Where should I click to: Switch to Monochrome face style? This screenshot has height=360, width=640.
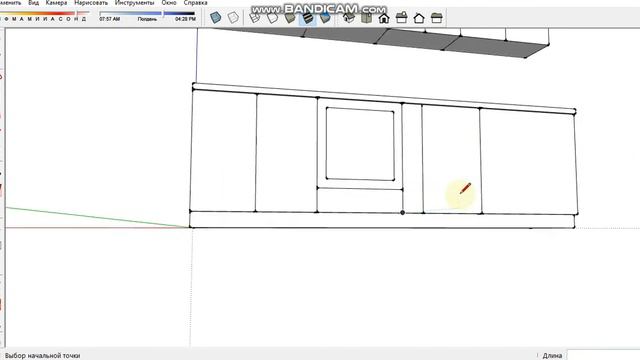[325, 18]
